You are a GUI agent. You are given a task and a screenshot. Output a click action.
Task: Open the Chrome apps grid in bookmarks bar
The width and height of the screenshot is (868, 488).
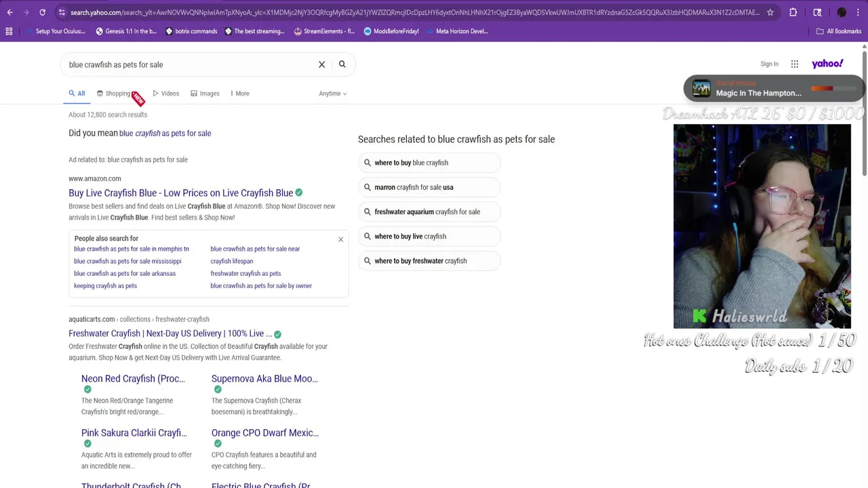pyautogui.click(x=9, y=31)
